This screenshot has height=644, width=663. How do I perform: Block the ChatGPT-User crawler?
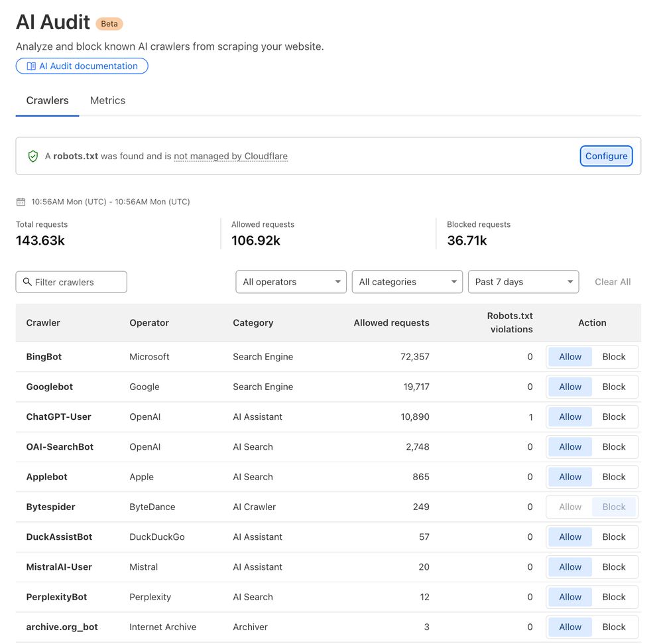pyautogui.click(x=613, y=417)
